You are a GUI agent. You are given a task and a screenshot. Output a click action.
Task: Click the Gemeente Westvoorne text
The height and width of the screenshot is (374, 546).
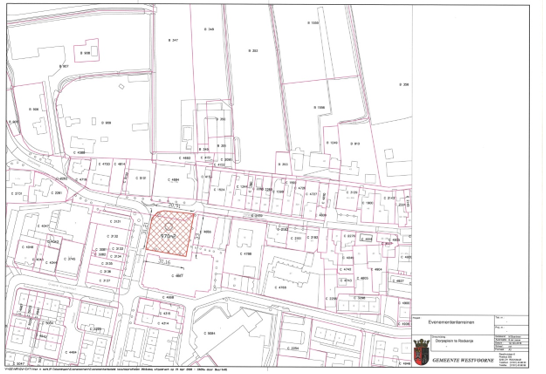[x=463, y=360]
